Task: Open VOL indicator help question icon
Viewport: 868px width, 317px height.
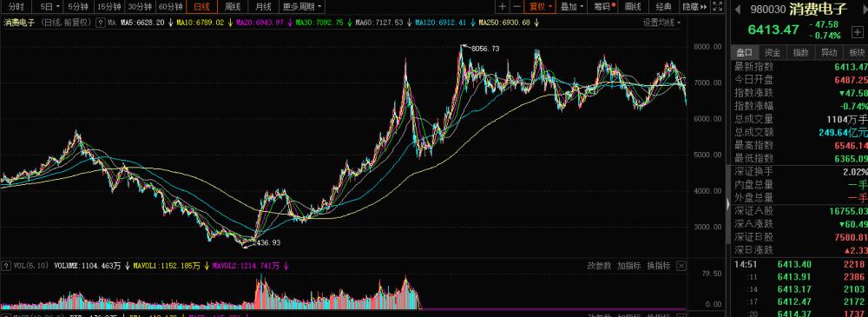Action: coord(6,266)
